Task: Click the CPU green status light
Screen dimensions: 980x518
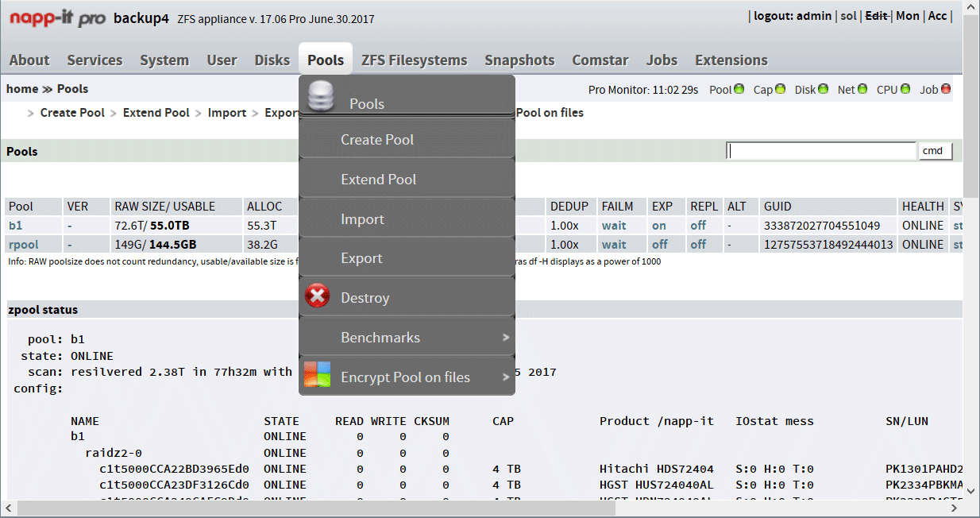Action: 906,90
